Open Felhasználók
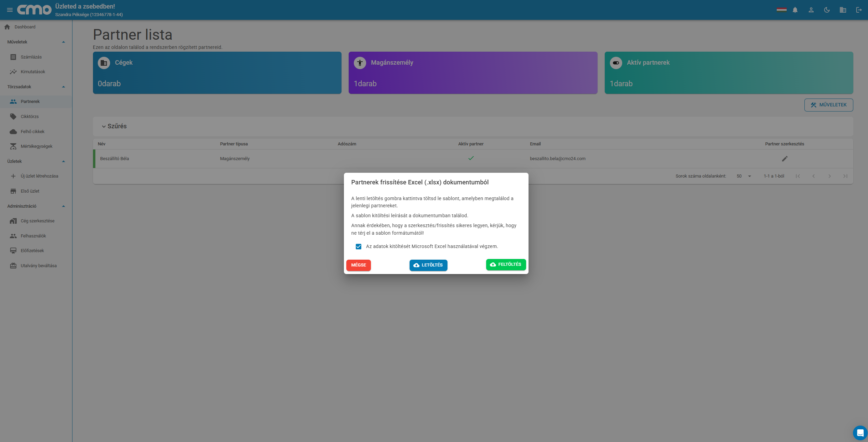The height and width of the screenshot is (442, 868). click(36, 236)
